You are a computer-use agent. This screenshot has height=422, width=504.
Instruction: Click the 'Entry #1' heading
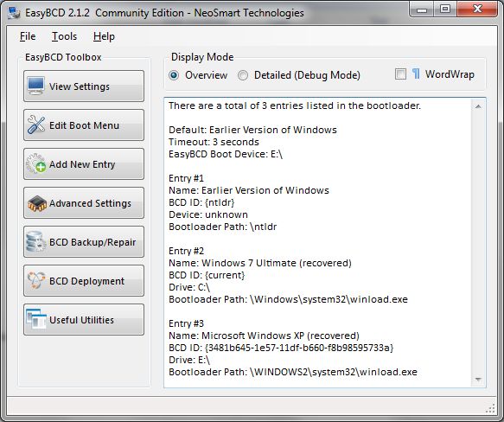186,178
